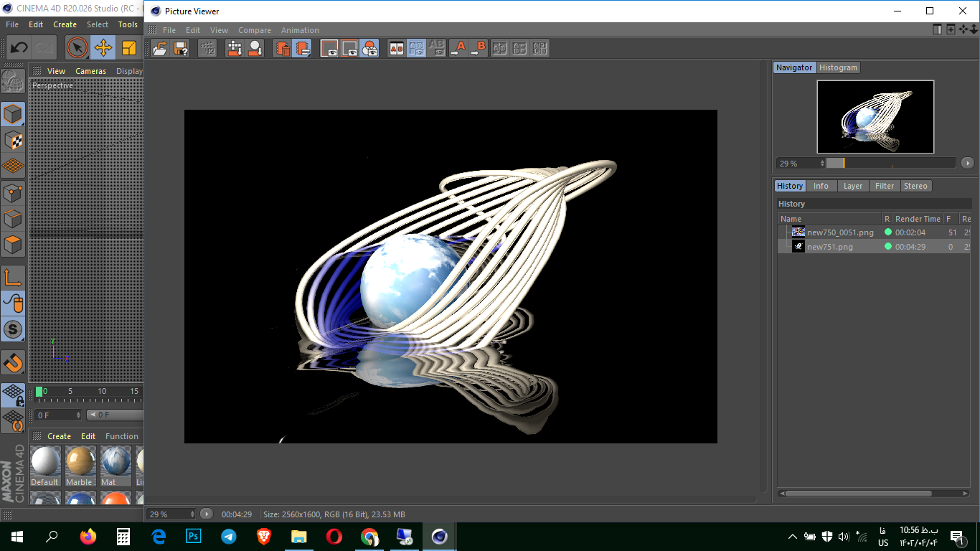Click the Render Time column header
This screenshot has height=551, width=980.
(918, 219)
